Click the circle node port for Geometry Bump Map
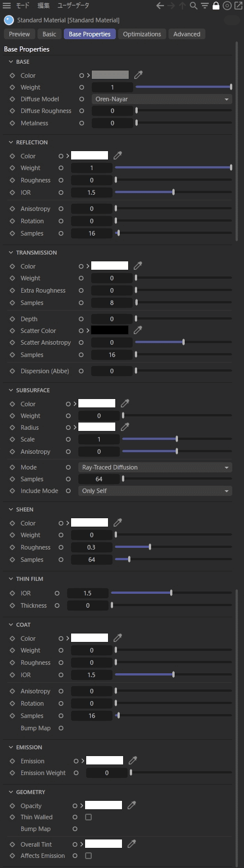The height and width of the screenshot is (868, 244). click(x=76, y=829)
